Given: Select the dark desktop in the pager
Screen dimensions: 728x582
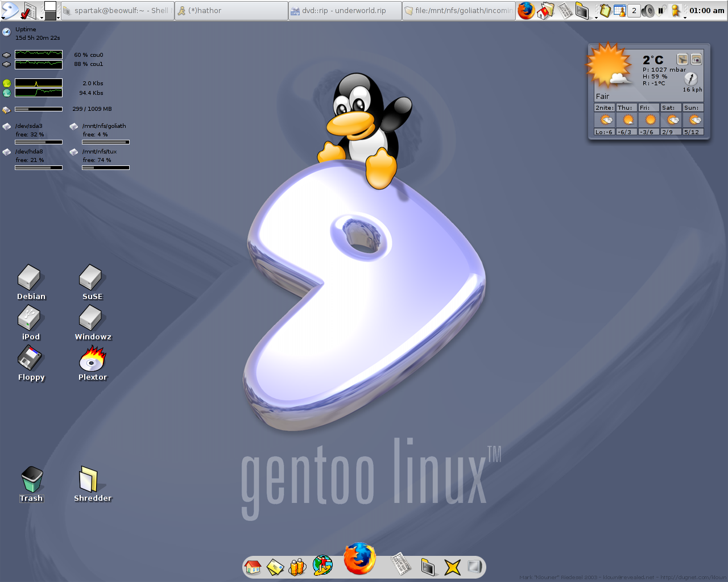Looking at the screenshot, I should 51,15.
